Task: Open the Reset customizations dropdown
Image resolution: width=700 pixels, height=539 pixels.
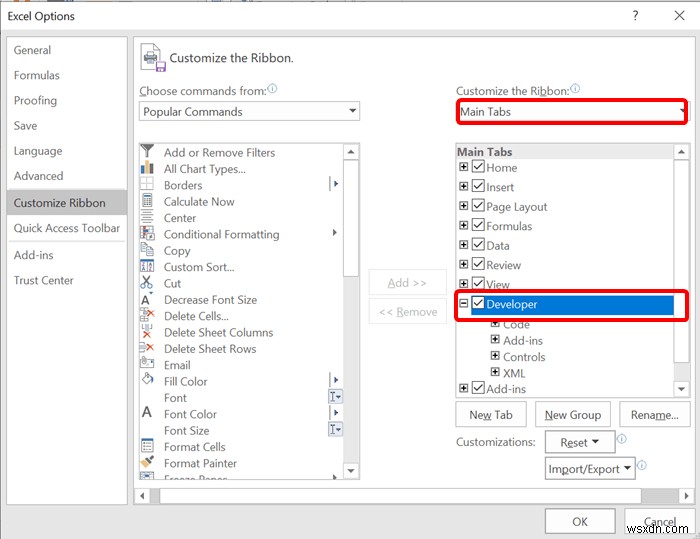Action: coord(580,442)
